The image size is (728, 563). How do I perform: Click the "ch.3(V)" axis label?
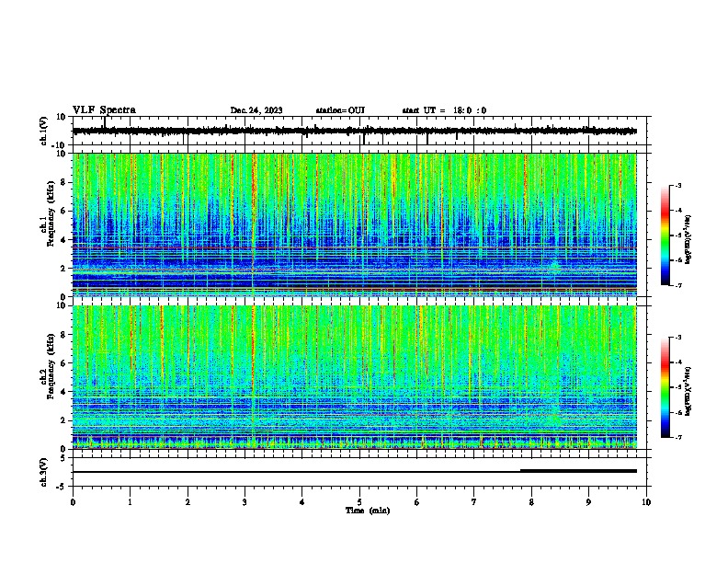[x=44, y=472]
